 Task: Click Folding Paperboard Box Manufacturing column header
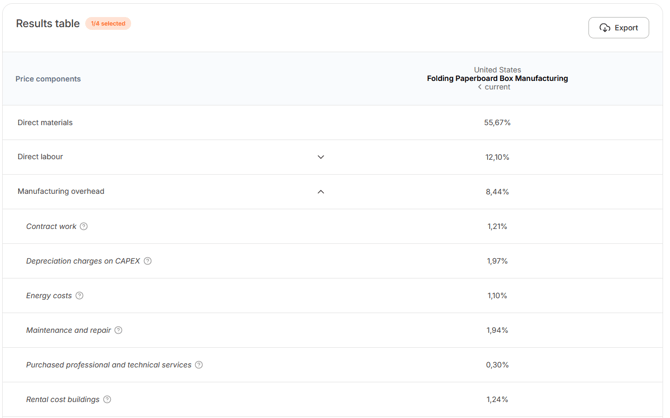click(497, 79)
